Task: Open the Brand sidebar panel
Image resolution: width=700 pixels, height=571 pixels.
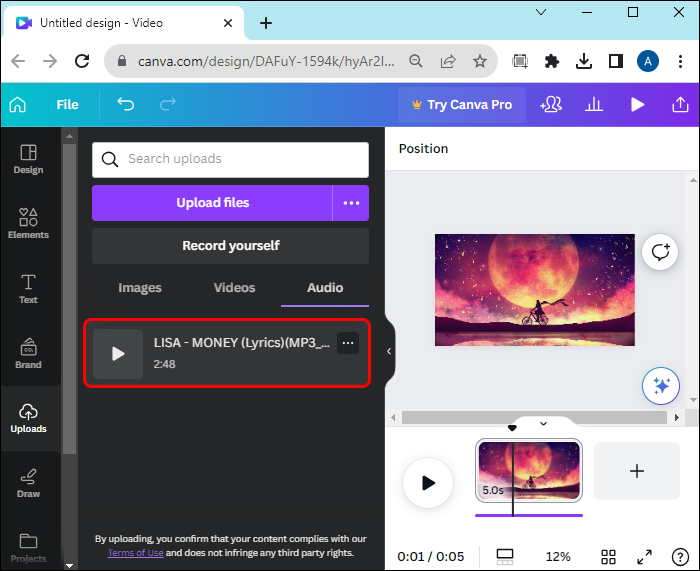Action: (29, 354)
